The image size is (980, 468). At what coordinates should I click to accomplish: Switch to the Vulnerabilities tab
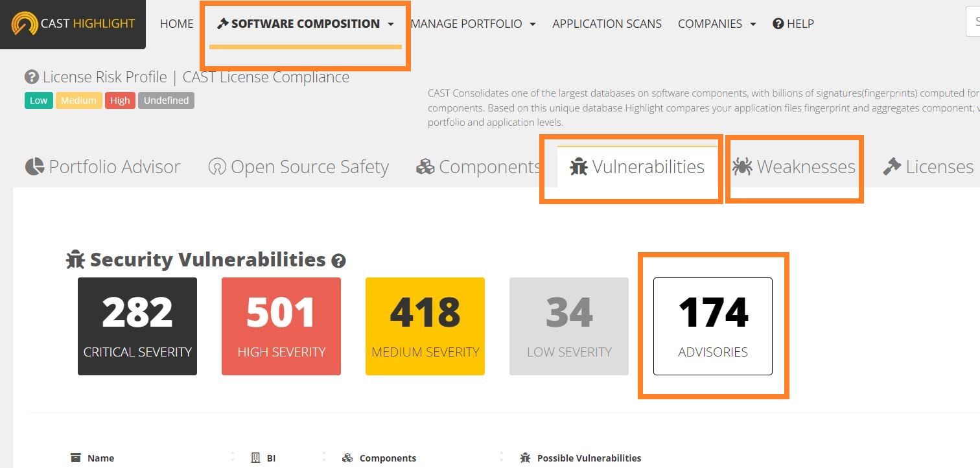point(637,167)
